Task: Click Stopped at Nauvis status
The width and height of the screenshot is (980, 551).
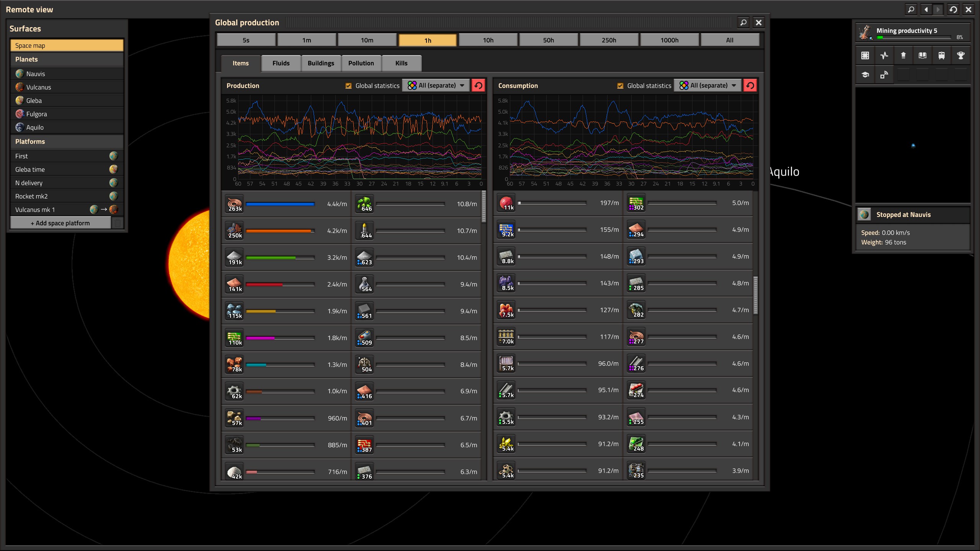Action: pos(913,215)
